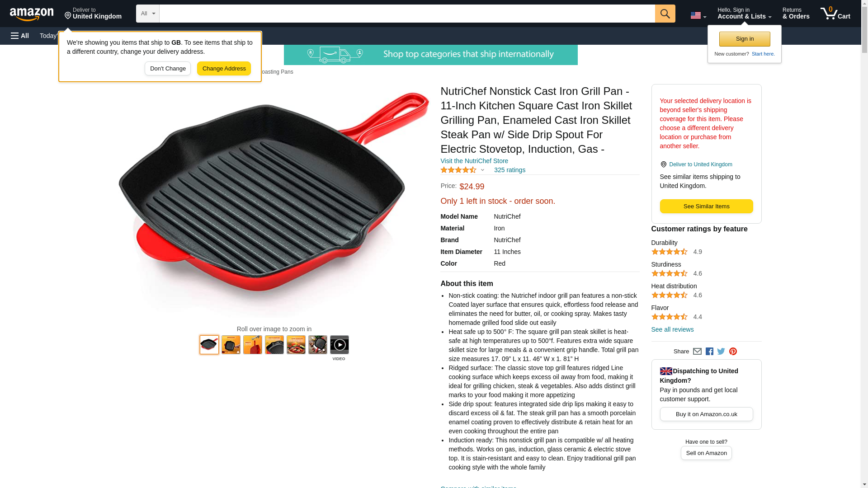Viewport: 868px width, 488px height.
Task: Go to Amazon home via logo
Action: pos(32,14)
